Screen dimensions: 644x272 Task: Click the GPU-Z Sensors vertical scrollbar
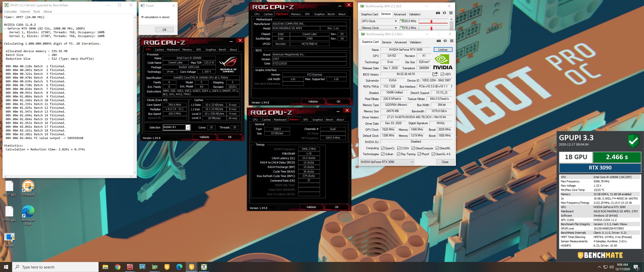coord(451,24)
